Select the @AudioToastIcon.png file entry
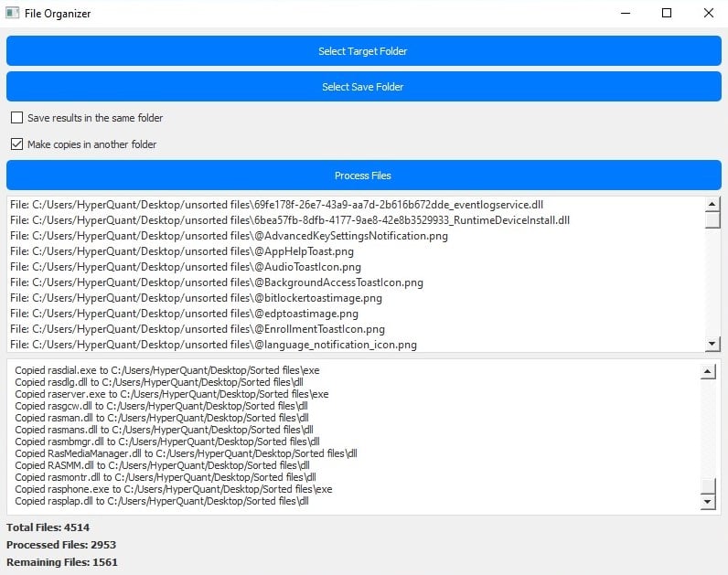Image resolution: width=728 pixels, height=575 pixels. 185,267
